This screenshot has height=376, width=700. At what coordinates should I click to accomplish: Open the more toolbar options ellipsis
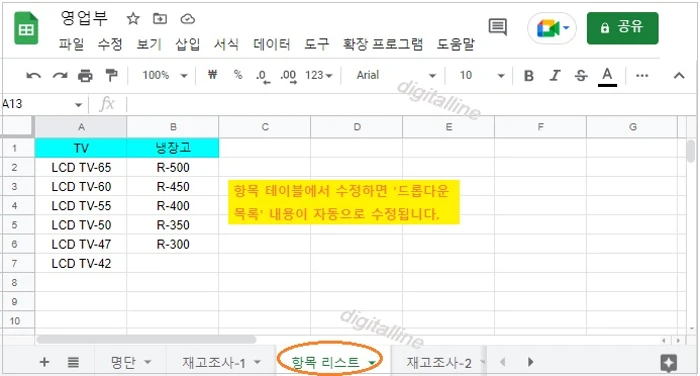(x=642, y=75)
